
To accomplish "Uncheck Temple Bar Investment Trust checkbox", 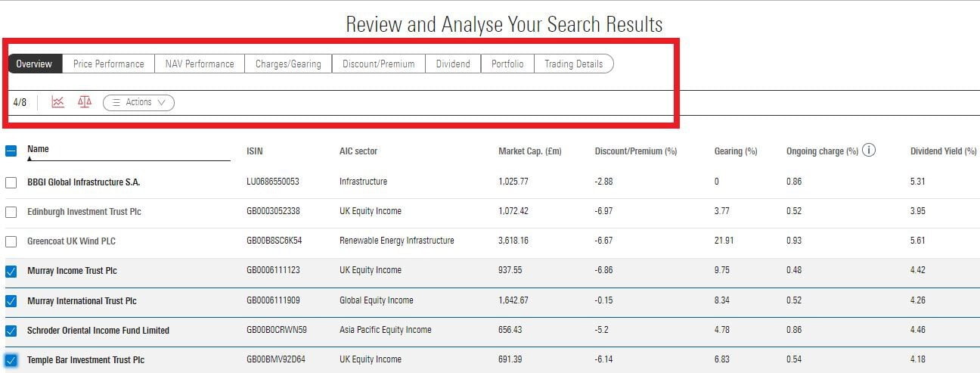I will 11,360.
